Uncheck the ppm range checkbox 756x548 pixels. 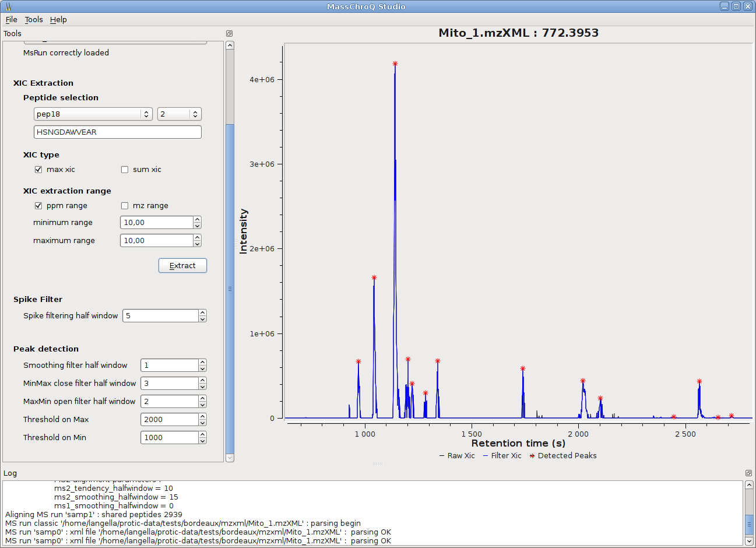38,206
